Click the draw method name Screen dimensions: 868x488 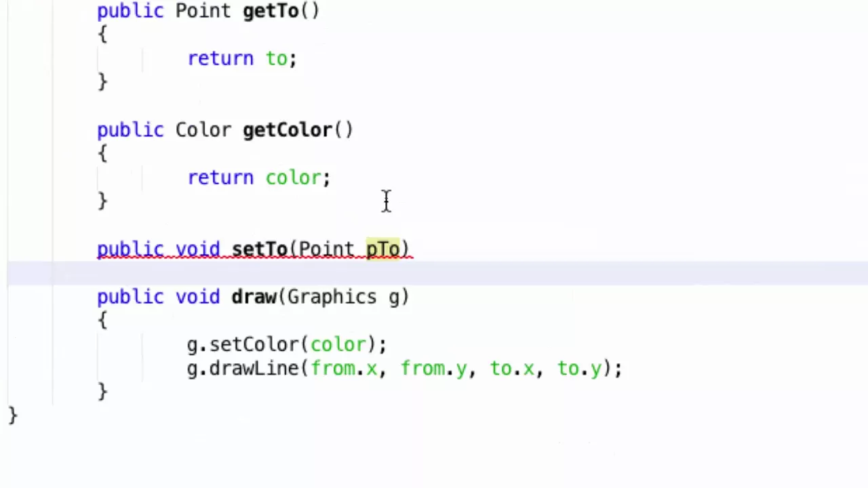pyautogui.click(x=254, y=297)
